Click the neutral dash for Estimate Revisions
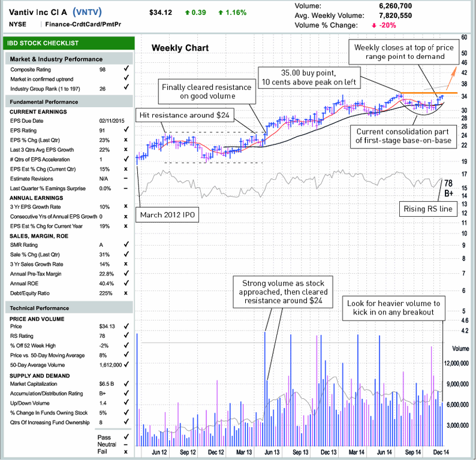 click(126, 178)
